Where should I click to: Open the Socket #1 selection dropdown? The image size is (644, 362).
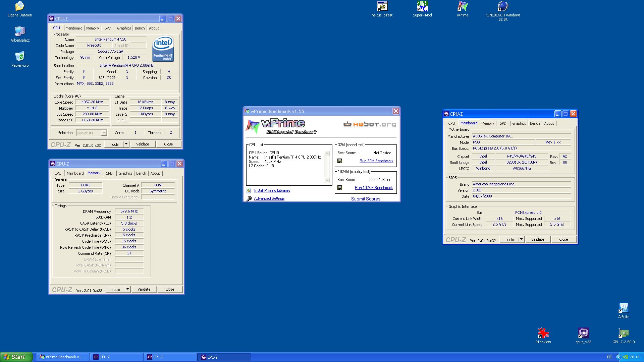click(104, 133)
